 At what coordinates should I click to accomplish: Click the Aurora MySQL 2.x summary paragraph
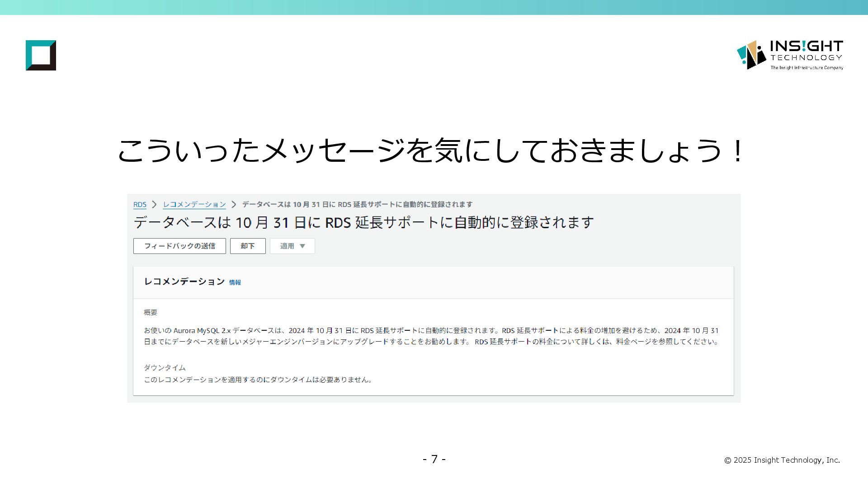(x=431, y=336)
